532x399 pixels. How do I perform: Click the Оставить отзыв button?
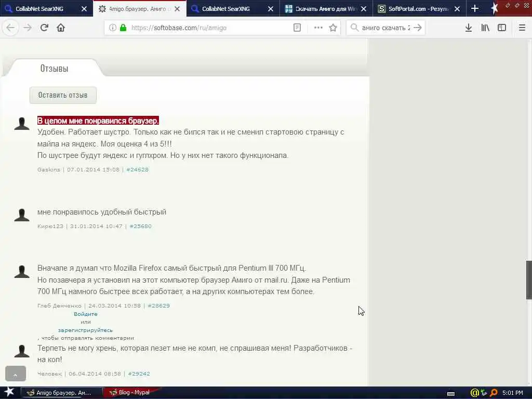click(x=63, y=96)
